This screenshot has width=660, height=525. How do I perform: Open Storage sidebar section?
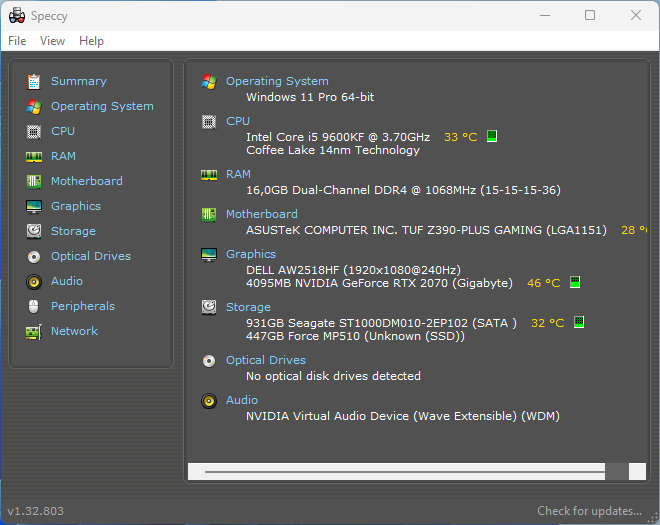point(73,231)
